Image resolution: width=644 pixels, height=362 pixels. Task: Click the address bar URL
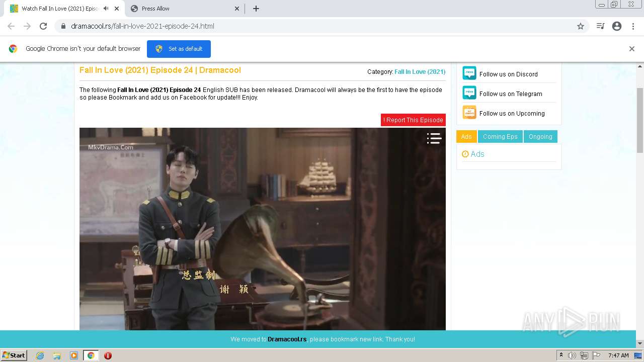coord(142,26)
